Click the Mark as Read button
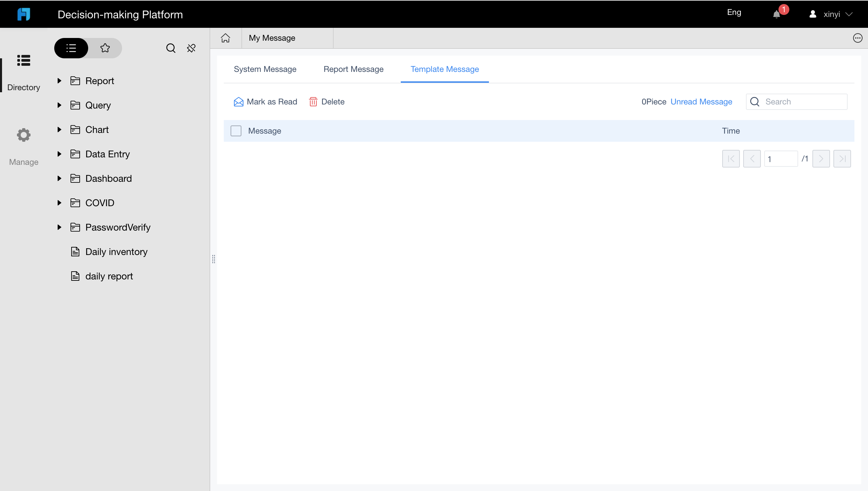This screenshot has height=491, width=868. [265, 102]
